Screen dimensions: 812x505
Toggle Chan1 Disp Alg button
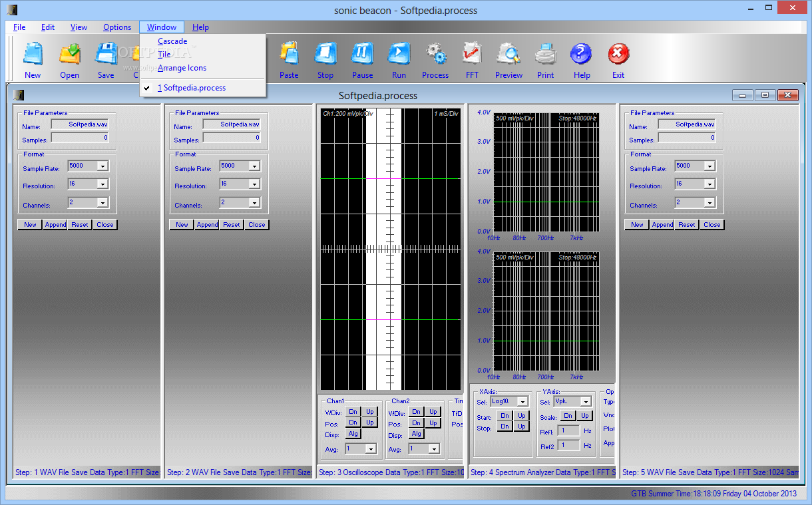click(353, 434)
